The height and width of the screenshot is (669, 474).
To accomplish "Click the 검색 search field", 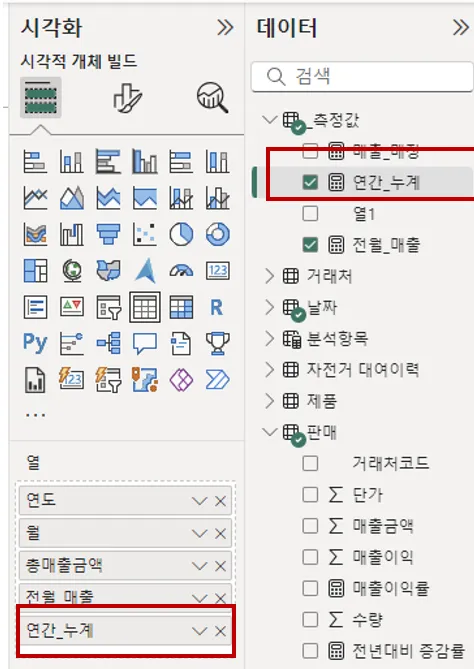I will click(x=363, y=77).
